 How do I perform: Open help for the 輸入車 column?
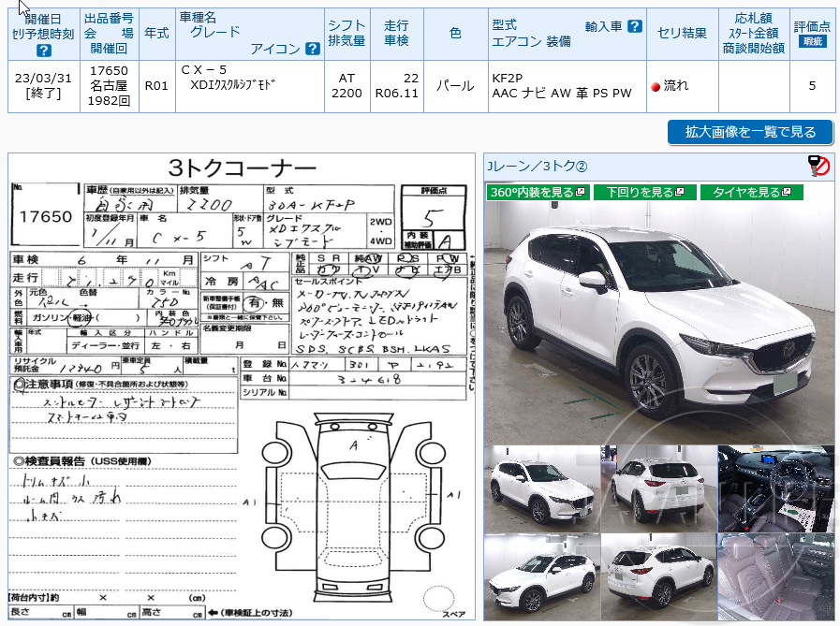click(x=635, y=26)
